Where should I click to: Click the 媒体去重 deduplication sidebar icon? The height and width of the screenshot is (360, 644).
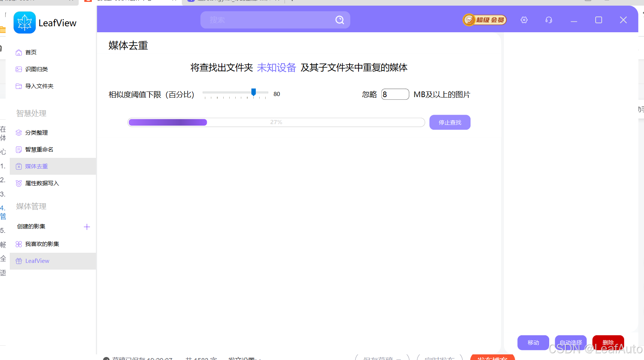coord(19,166)
